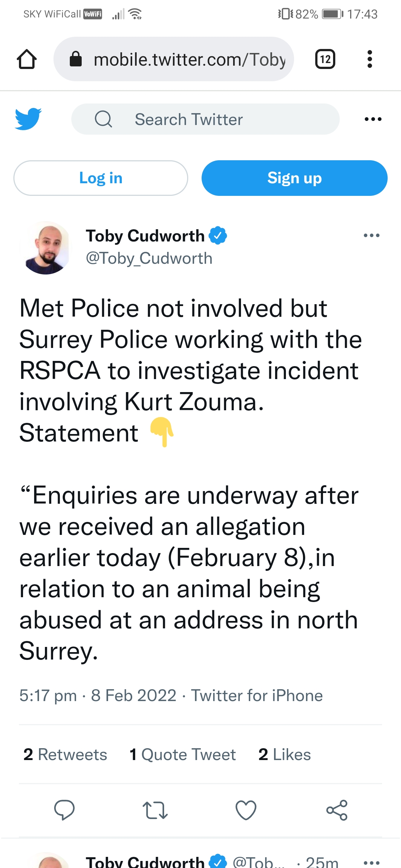Screen dimensions: 401x868
Task: View the 1 Quote Tweet list
Action: 183,754
